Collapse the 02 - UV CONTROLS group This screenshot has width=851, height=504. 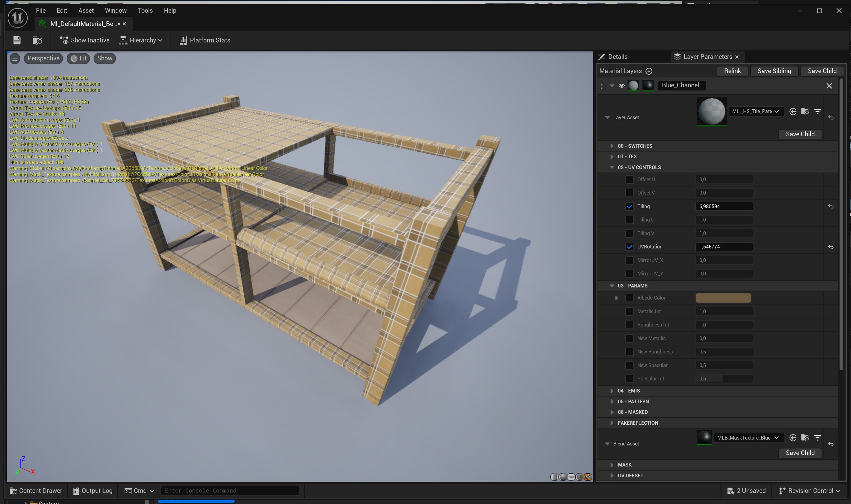[612, 168]
